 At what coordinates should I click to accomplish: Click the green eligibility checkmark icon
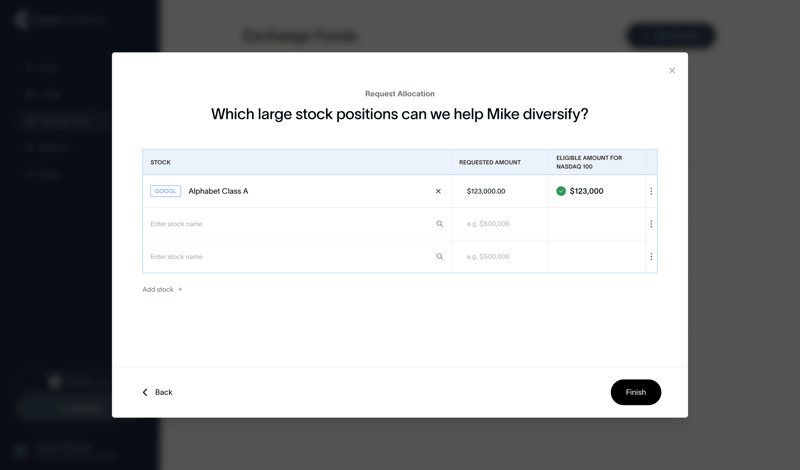561,191
